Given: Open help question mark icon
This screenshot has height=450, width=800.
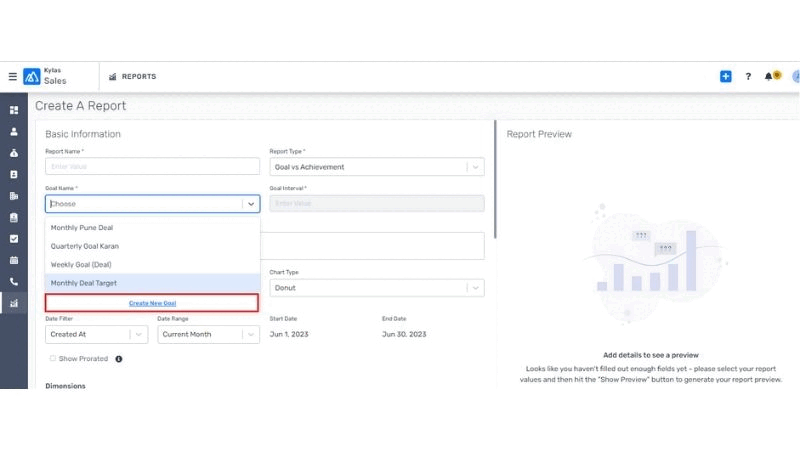Looking at the screenshot, I should 748,77.
